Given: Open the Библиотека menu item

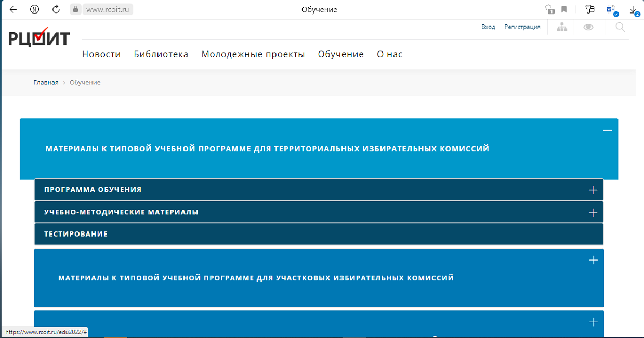Looking at the screenshot, I should [x=161, y=54].
